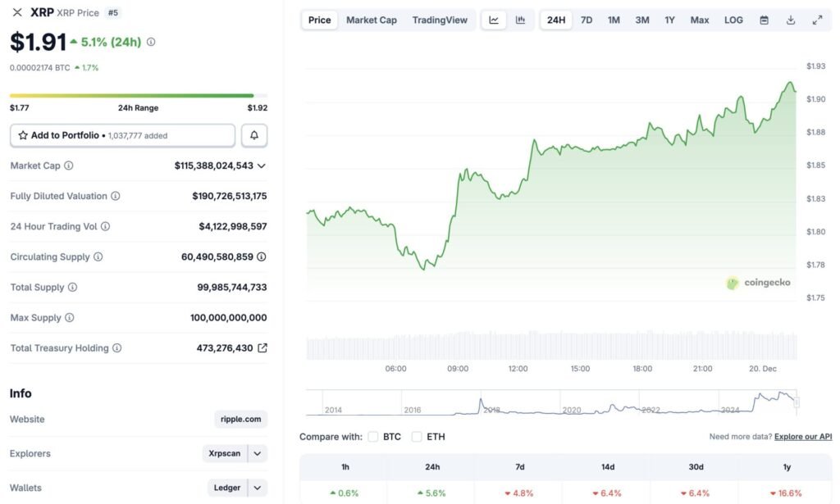Open the date range calendar icon
The width and height of the screenshot is (840, 504).
pos(764,19)
